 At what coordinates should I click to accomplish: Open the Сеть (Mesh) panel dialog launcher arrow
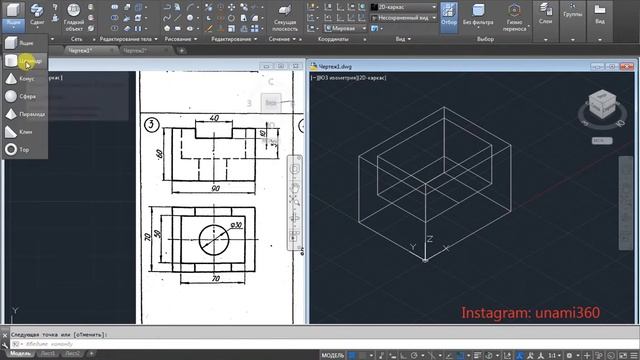point(94,40)
